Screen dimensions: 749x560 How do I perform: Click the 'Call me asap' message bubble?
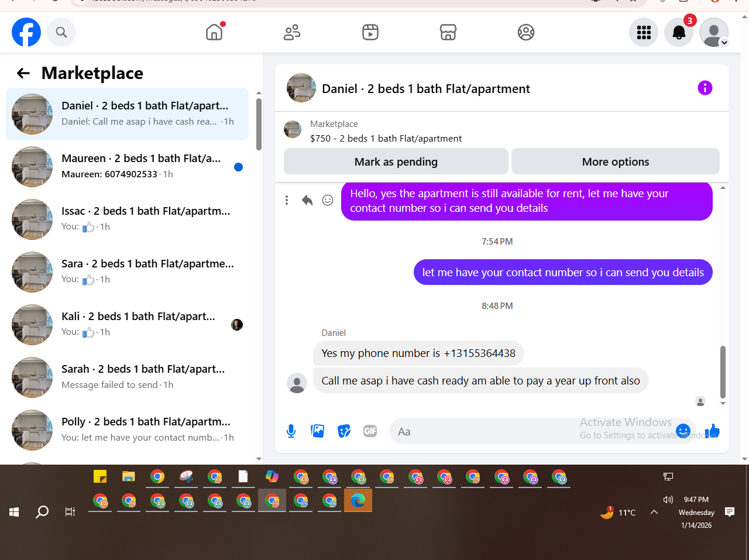coord(480,380)
